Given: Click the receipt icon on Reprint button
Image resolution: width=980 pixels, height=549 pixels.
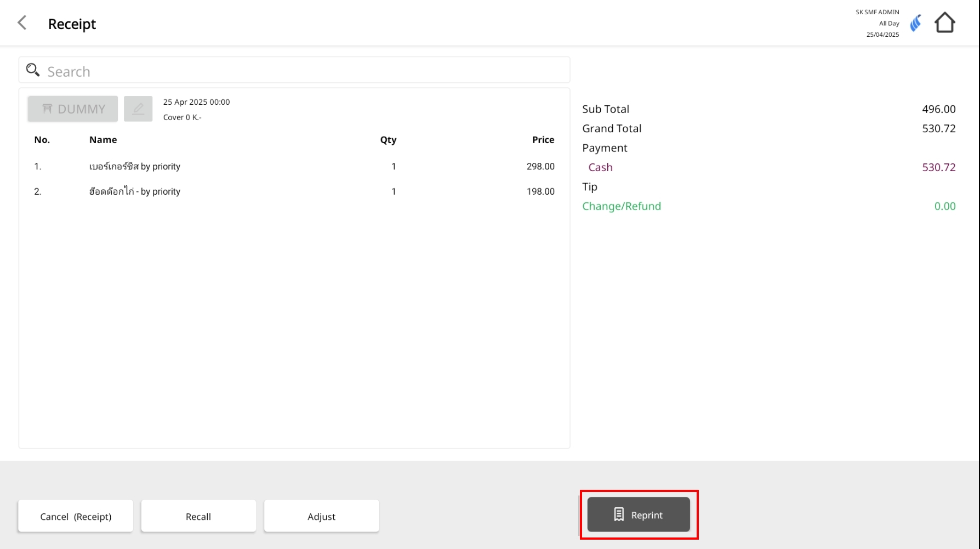Looking at the screenshot, I should [619, 514].
